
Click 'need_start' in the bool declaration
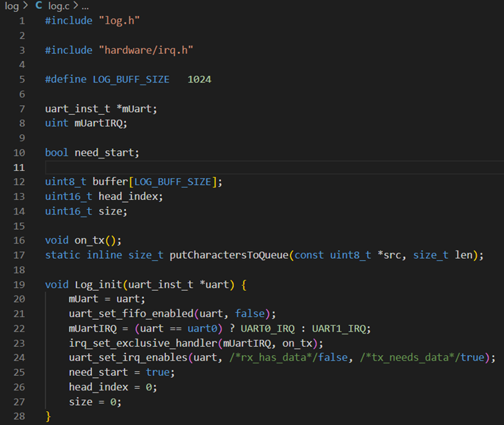(104, 152)
